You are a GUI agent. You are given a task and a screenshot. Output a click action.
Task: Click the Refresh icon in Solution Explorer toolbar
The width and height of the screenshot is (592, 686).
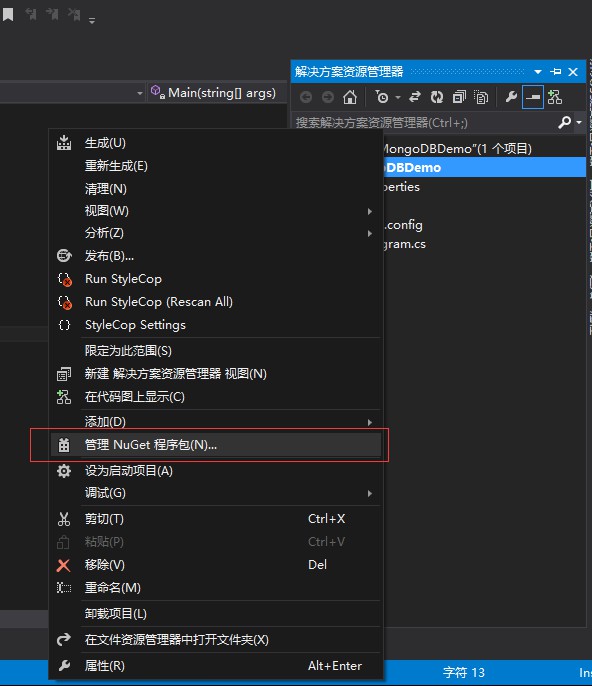click(436, 97)
